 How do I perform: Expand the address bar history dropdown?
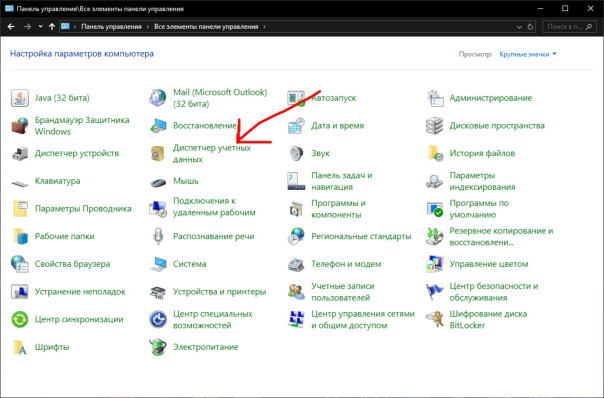(x=519, y=27)
